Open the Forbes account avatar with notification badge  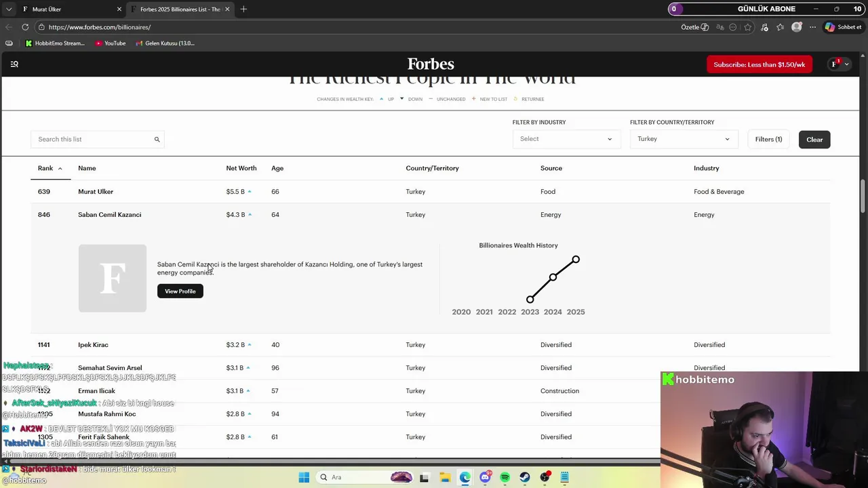(x=835, y=64)
